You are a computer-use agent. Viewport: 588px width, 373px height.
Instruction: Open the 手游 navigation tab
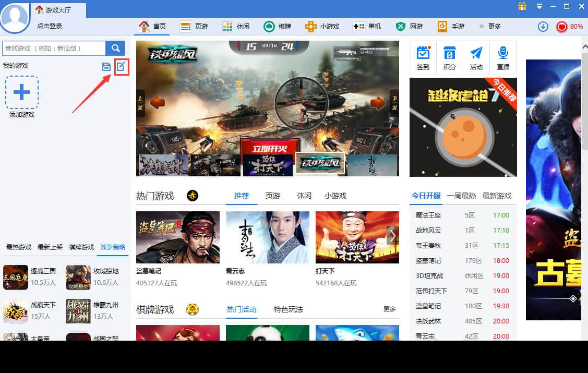pyautogui.click(x=451, y=26)
